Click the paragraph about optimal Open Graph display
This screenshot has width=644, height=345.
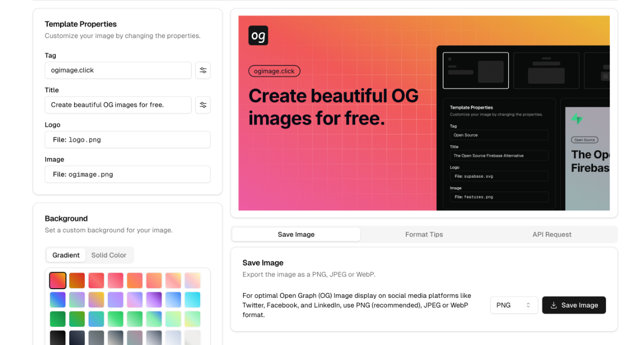(x=357, y=305)
